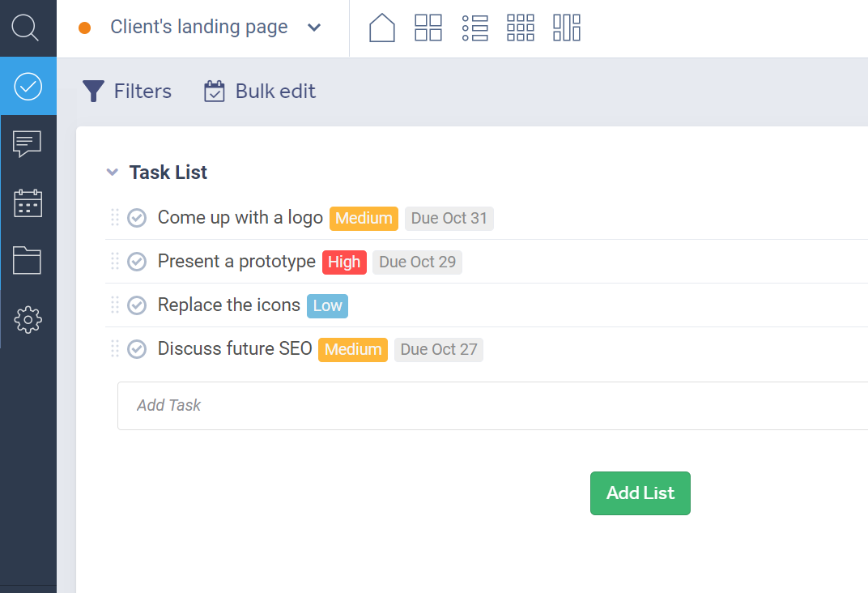Switch to the Kanban board view icon

point(428,28)
